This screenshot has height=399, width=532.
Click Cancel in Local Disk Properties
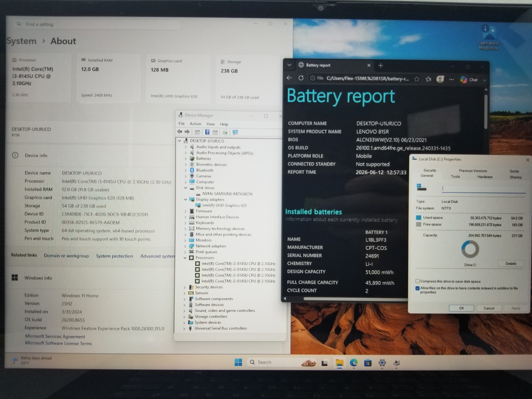[x=489, y=308]
